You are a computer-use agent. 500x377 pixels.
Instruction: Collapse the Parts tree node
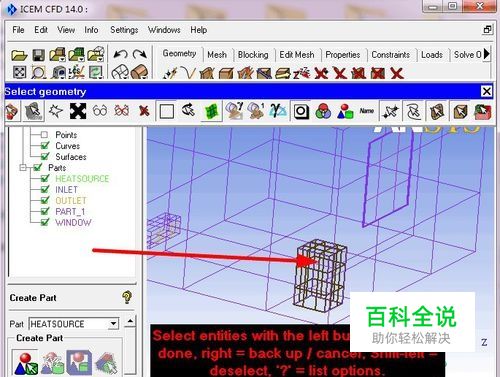coord(23,167)
